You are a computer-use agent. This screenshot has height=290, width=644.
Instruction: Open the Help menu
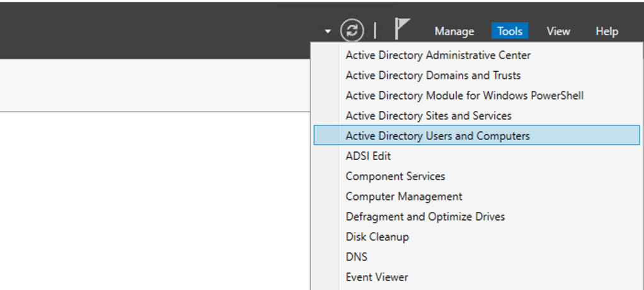point(606,32)
